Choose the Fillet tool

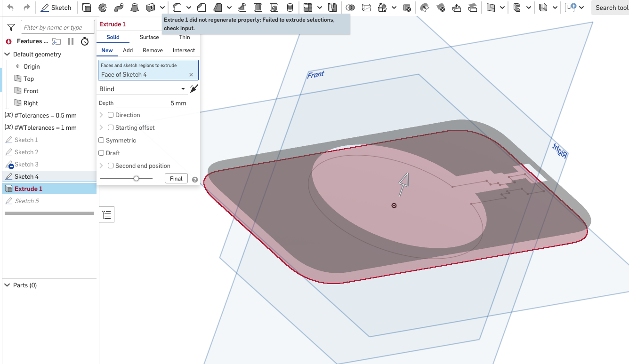pyautogui.click(x=177, y=8)
